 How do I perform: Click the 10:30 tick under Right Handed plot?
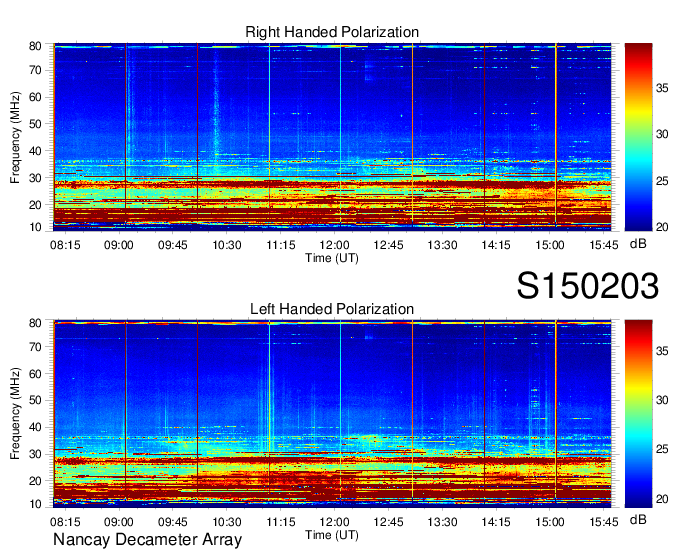226,245
